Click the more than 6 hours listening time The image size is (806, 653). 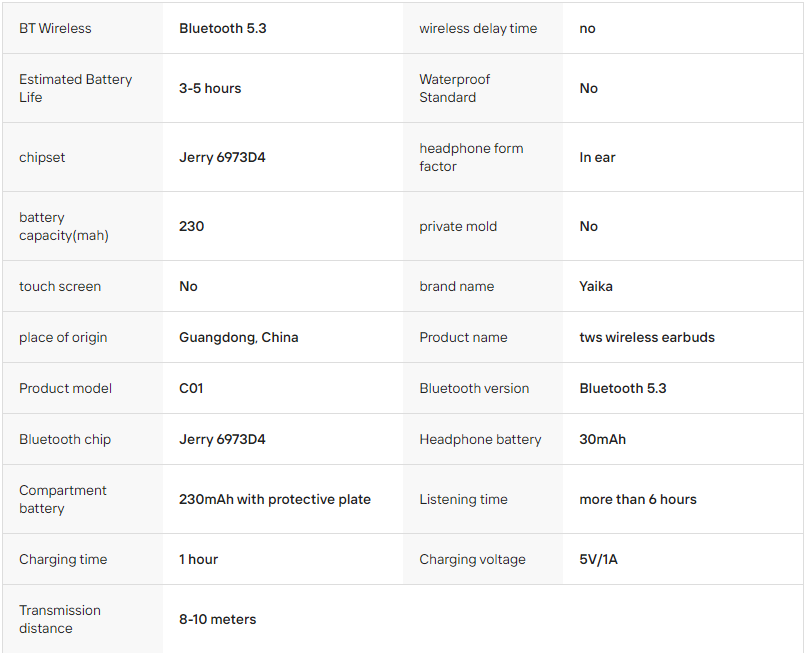(x=638, y=499)
